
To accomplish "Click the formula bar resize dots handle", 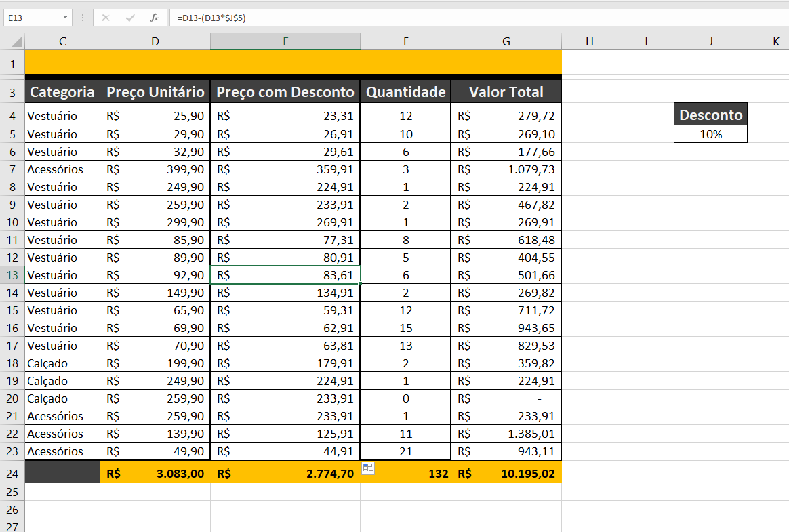I will click(82, 18).
